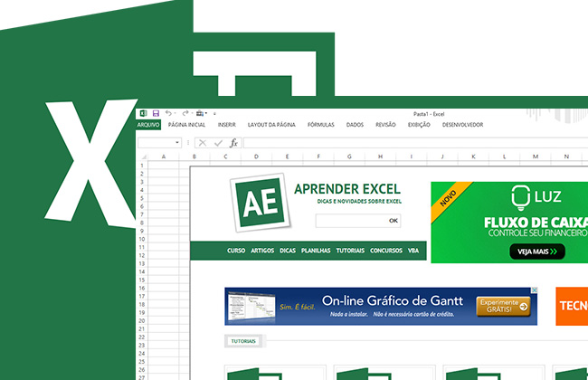Open the CURSO menu item

pos(236,251)
